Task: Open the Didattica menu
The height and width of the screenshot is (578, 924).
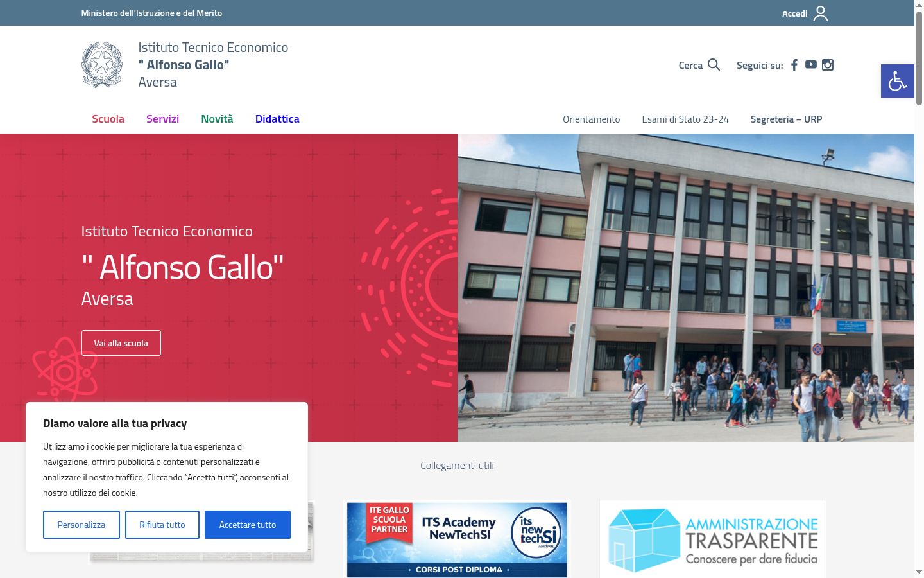Action: pyautogui.click(x=277, y=119)
